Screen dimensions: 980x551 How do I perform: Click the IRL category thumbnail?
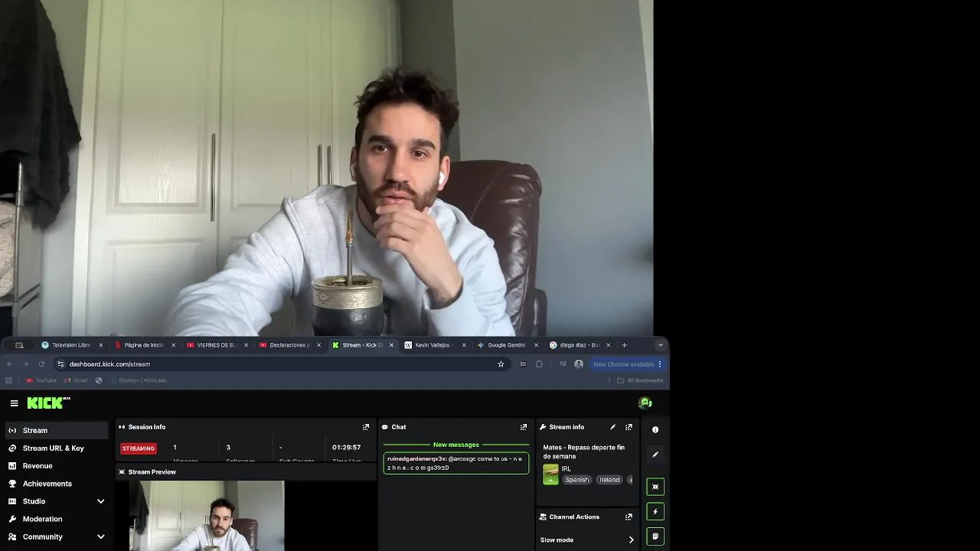[x=550, y=474]
